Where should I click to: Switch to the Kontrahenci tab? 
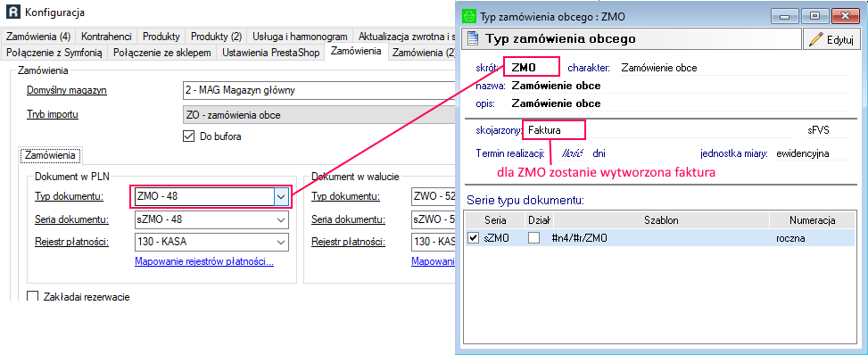(x=106, y=37)
